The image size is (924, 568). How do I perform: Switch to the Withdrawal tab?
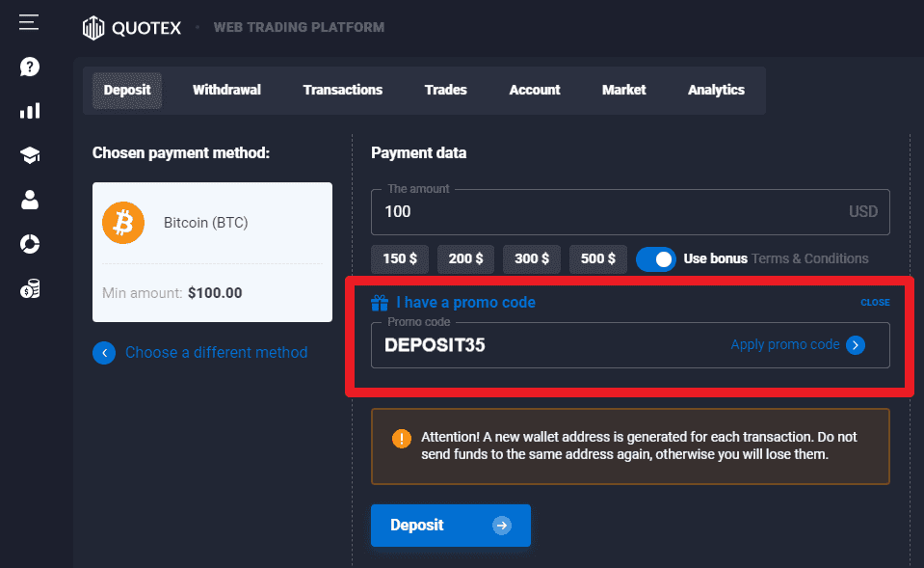(226, 90)
